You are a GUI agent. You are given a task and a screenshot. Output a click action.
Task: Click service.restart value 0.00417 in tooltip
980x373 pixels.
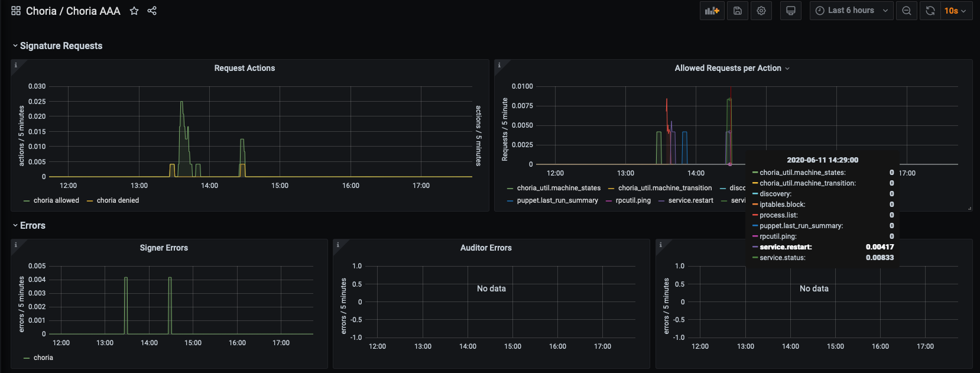click(x=880, y=247)
